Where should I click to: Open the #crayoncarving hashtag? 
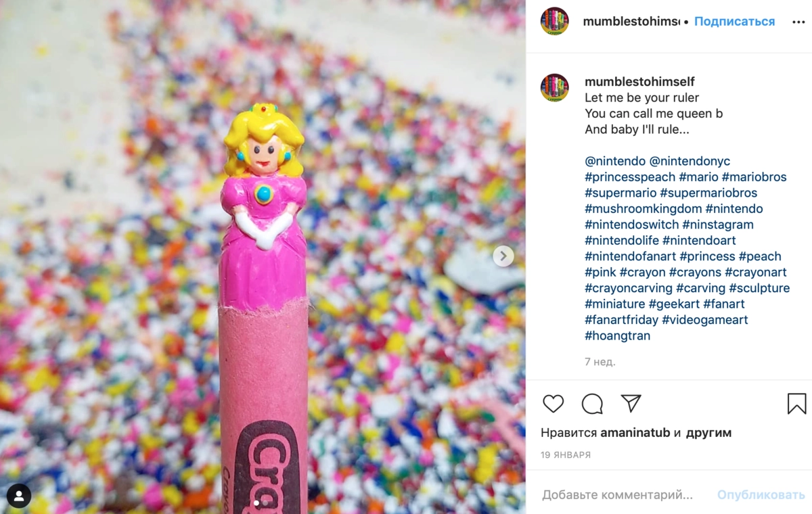(x=629, y=288)
